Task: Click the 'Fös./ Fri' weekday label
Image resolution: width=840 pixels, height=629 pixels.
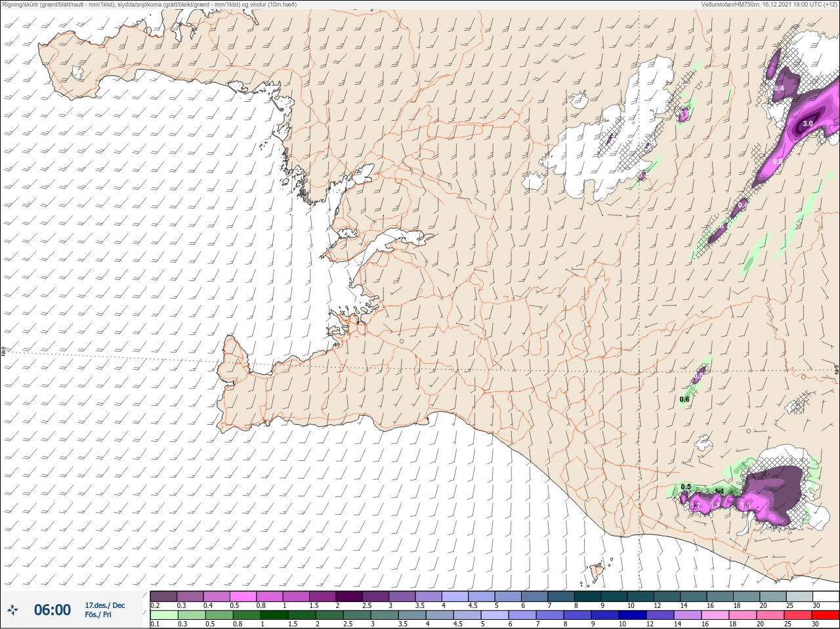Action: coord(98,615)
